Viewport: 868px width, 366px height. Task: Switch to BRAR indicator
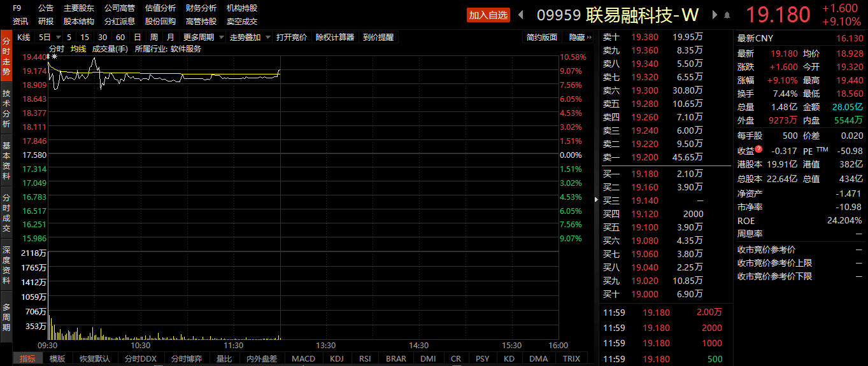[396, 358]
